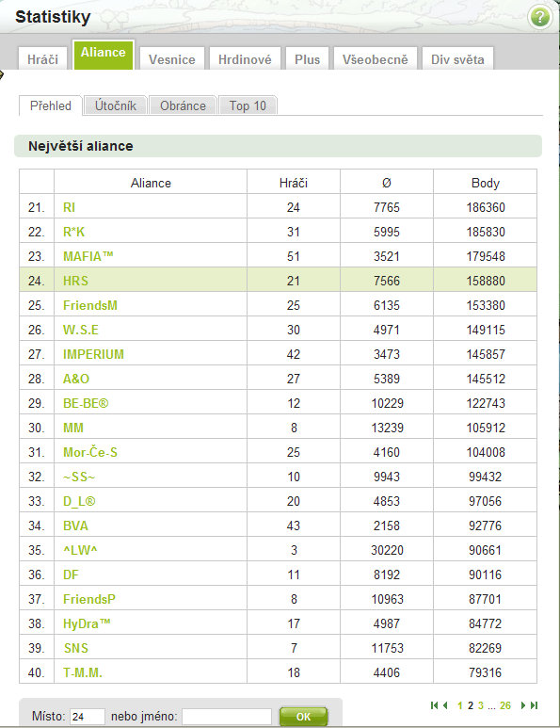Select the Div světa tab
The image size is (560, 728).
(457, 59)
